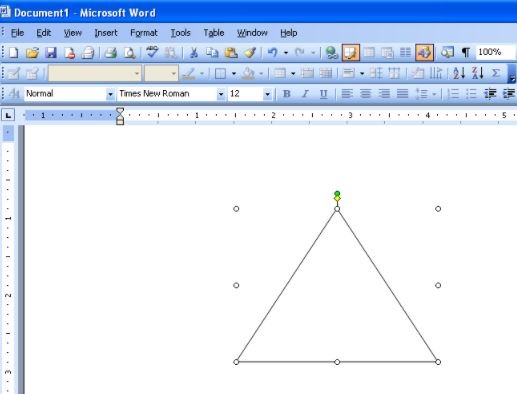
Task: Open the Print Preview icon
Action: [x=130, y=53]
